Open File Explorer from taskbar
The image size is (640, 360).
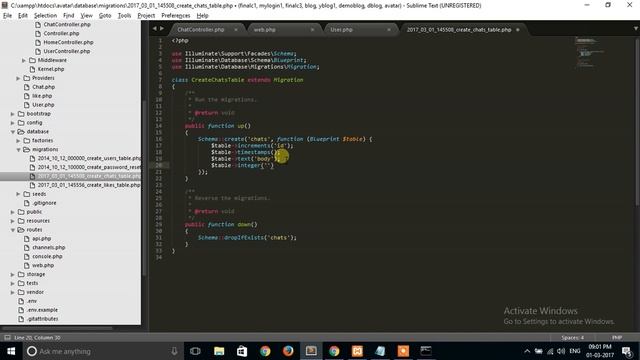tap(219, 351)
